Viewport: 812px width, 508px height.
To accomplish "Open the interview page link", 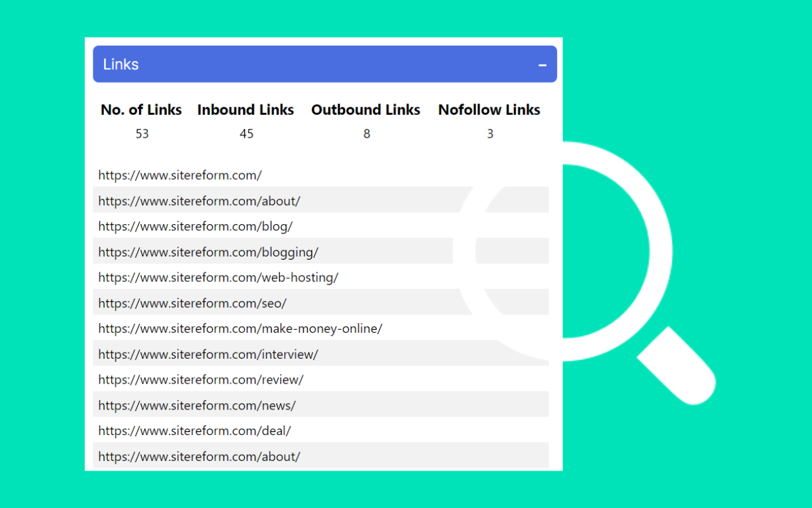I will (x=208, y=354).
